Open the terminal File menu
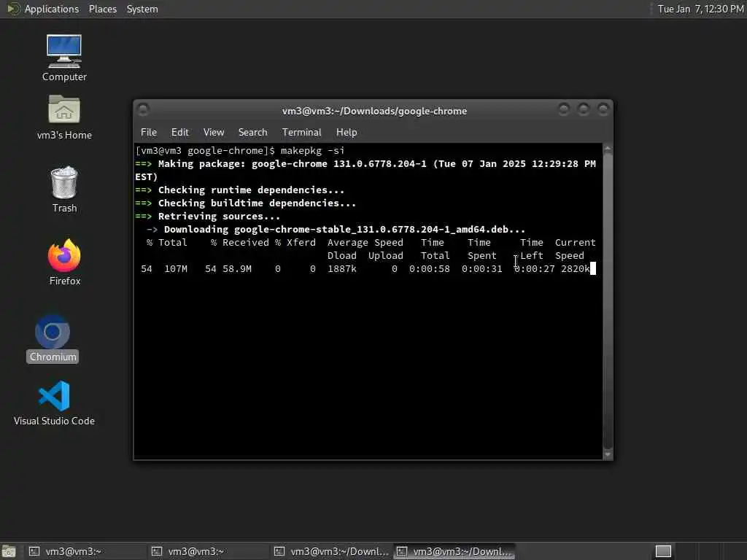 149,132
